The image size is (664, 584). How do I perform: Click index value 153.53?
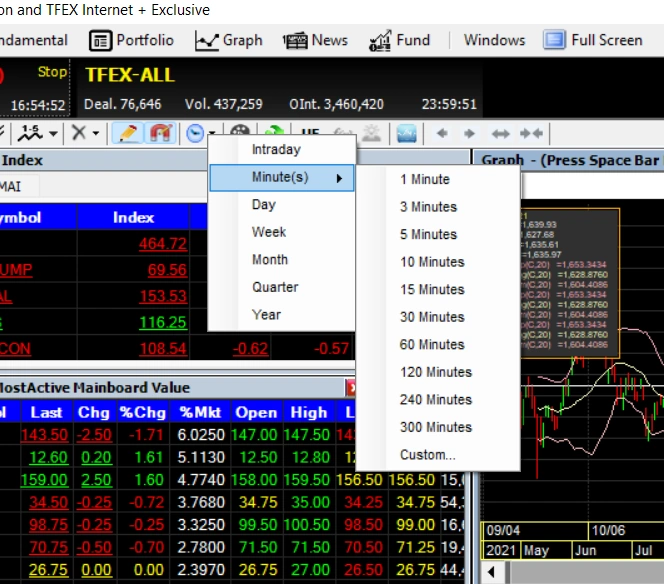[x=163, y=296]
